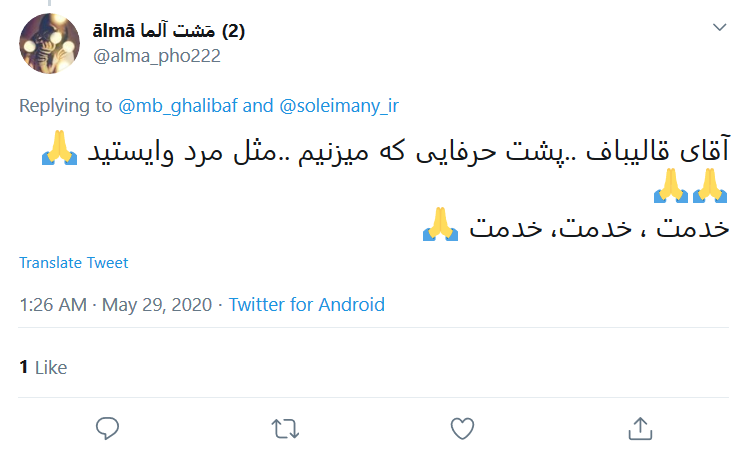Screen dimensions: 748x458
Task: Click the @alma_pho222 username handle
Action: tap(156, 56)
